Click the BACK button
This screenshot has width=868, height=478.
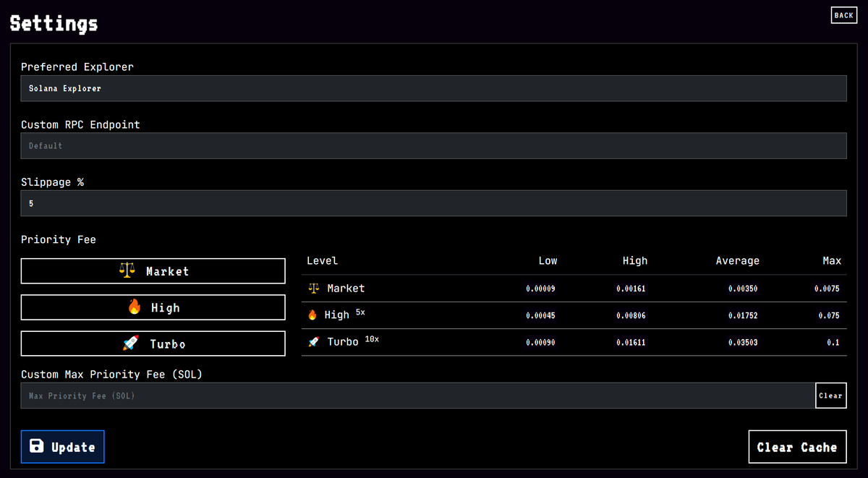tap(843, 14)
